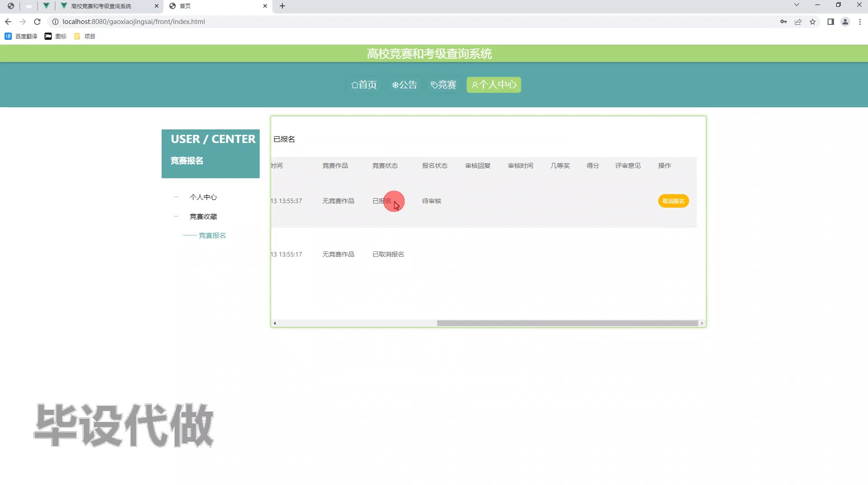Image resolution: width=868 pixels, height=485 pixels.
Task: Open a new browser tab
Action: click(283, 6)
